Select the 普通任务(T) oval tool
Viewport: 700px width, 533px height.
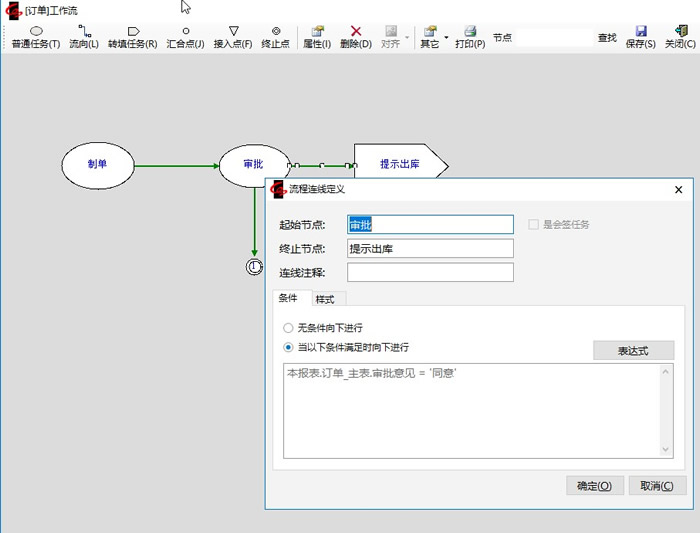pos(36,37)
